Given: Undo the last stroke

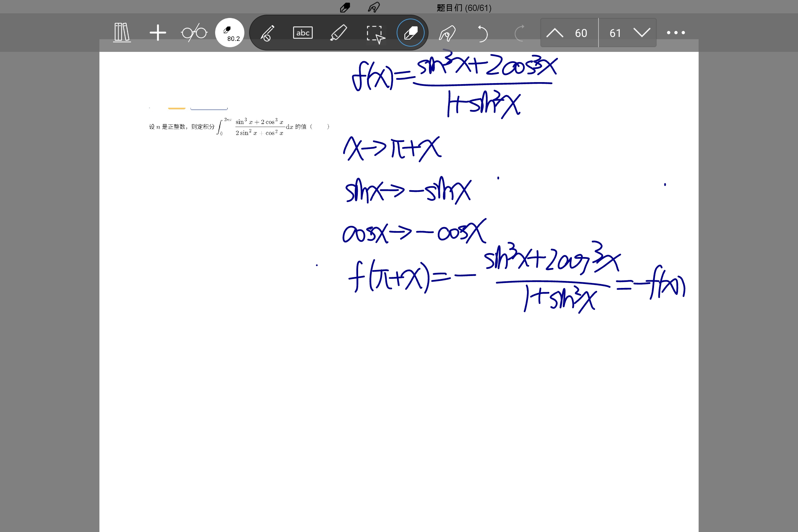Looking at the screenshot, I should tap(482, 33).
